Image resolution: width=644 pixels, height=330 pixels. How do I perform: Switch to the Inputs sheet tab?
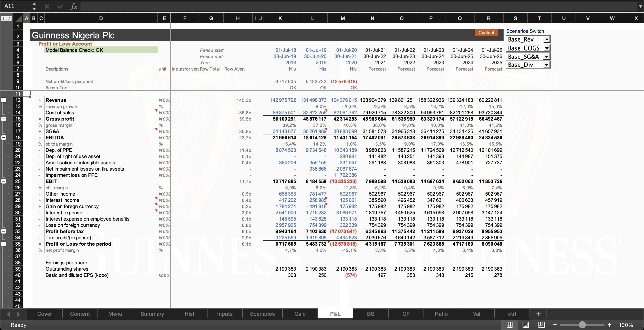225,314
